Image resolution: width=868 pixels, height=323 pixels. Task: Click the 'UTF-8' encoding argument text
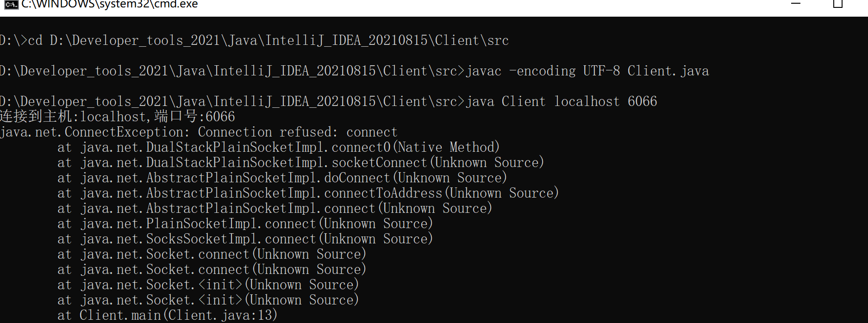click(601, 71)
